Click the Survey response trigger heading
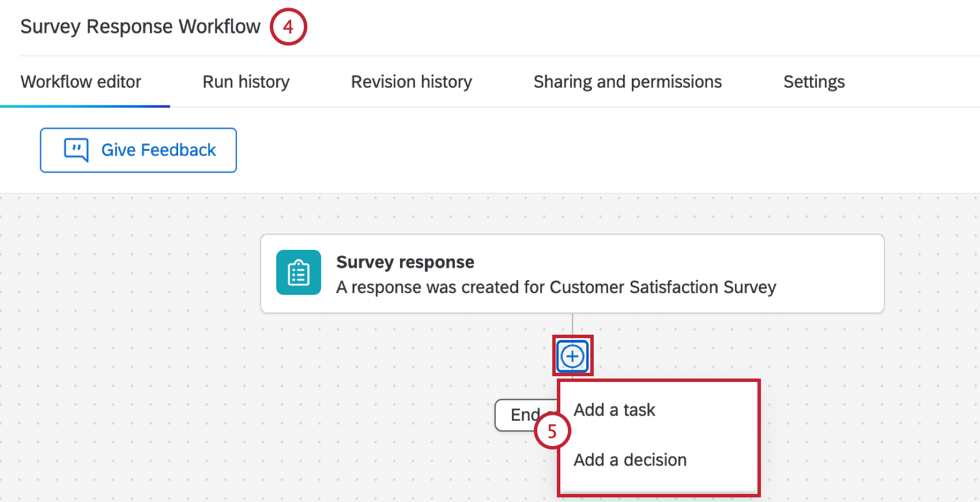The height and width of the screenshot is (502, 980). click(x=405, y=262)
